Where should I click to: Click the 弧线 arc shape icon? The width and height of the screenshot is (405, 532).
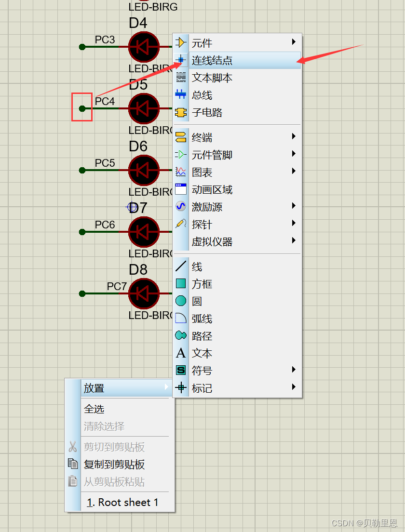[181, 318]
